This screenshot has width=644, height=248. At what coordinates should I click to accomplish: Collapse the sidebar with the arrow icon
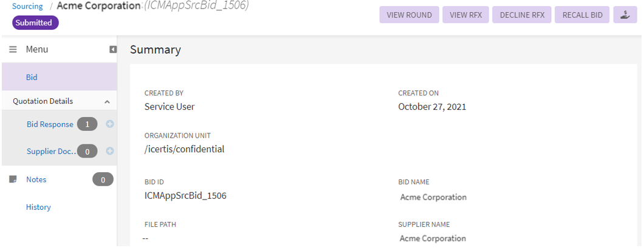coord(113,49)
